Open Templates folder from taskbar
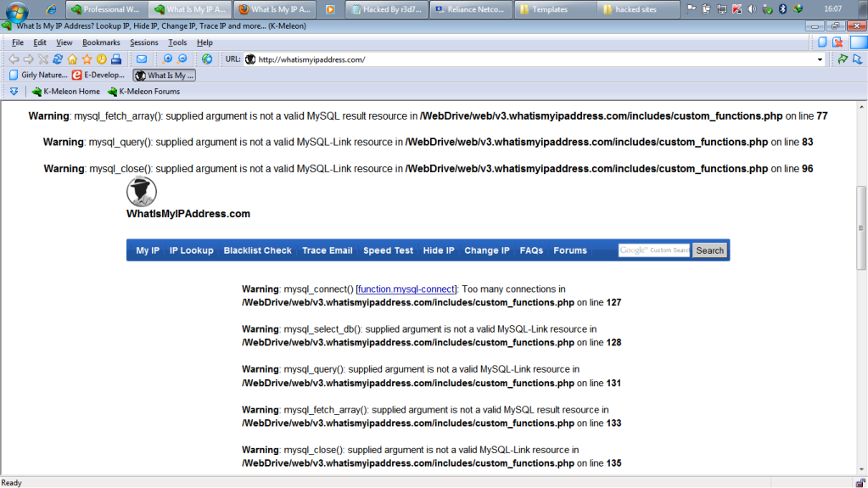Screen dimensions: 868x488 (x=555, y=9)
